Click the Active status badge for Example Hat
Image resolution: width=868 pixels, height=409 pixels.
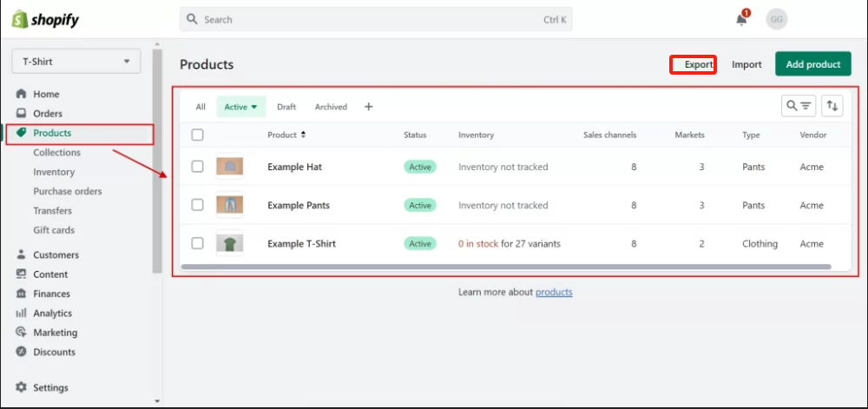[x=419, y=167]
